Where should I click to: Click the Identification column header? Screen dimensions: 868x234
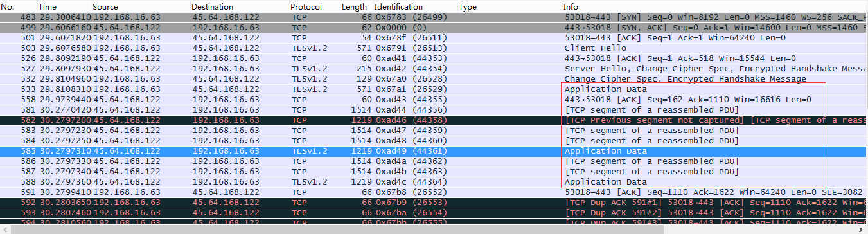398,6
